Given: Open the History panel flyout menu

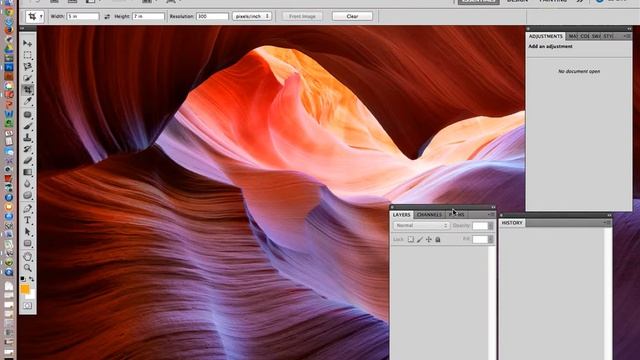Looking at the screenshot, I should 607,222.
